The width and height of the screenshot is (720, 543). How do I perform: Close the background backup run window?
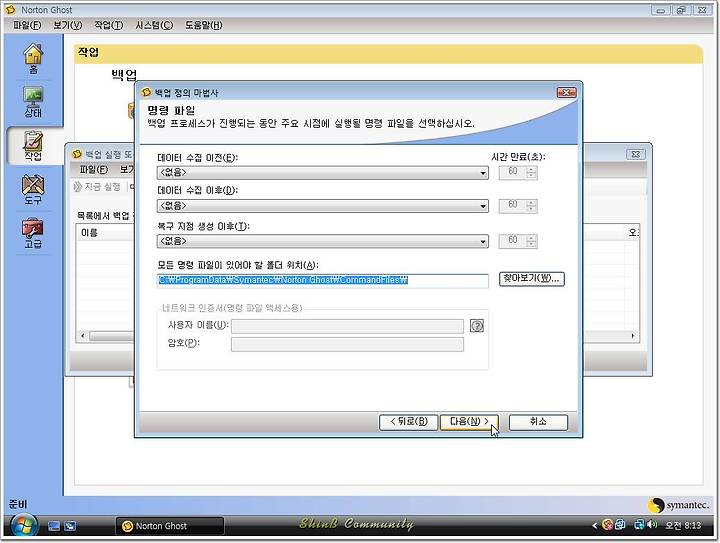coord(636,154)
